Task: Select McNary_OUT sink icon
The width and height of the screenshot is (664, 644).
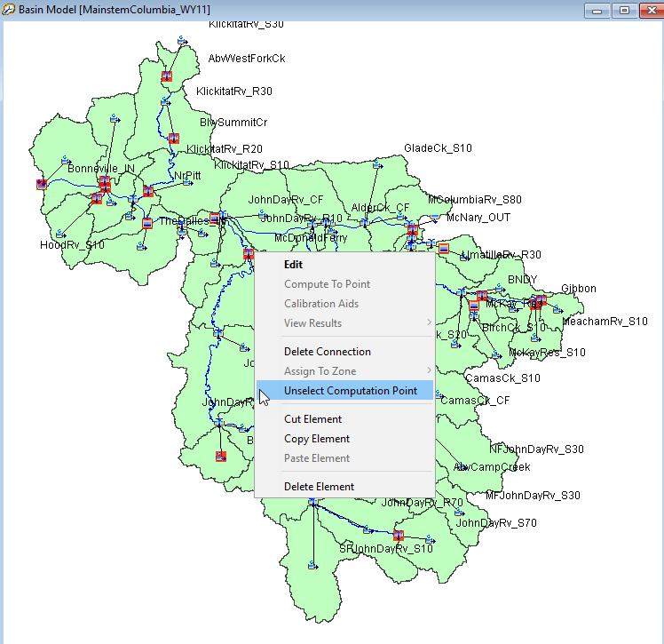Action: (x=435, y=218)
